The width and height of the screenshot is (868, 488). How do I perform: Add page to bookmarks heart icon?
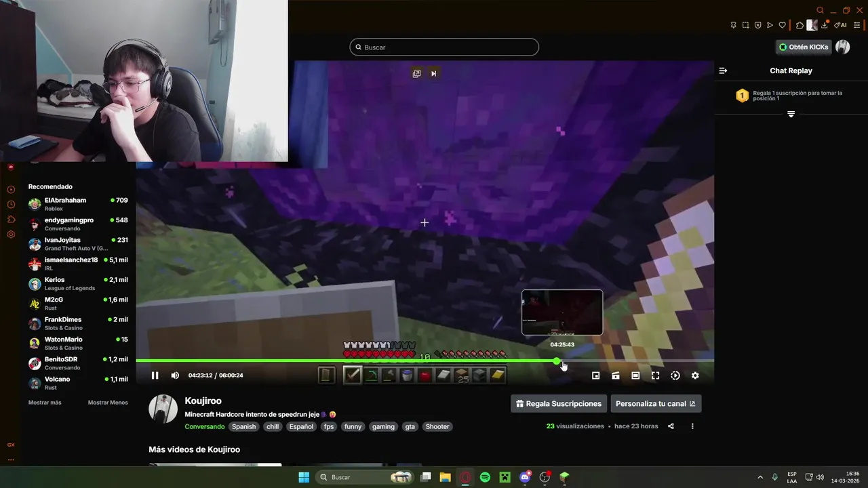click(x=782, y=25)
